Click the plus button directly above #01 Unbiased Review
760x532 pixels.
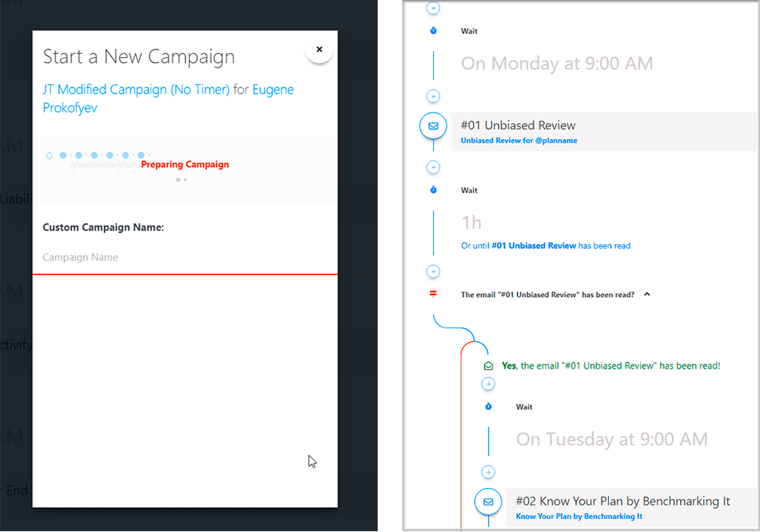coord(433,97)
